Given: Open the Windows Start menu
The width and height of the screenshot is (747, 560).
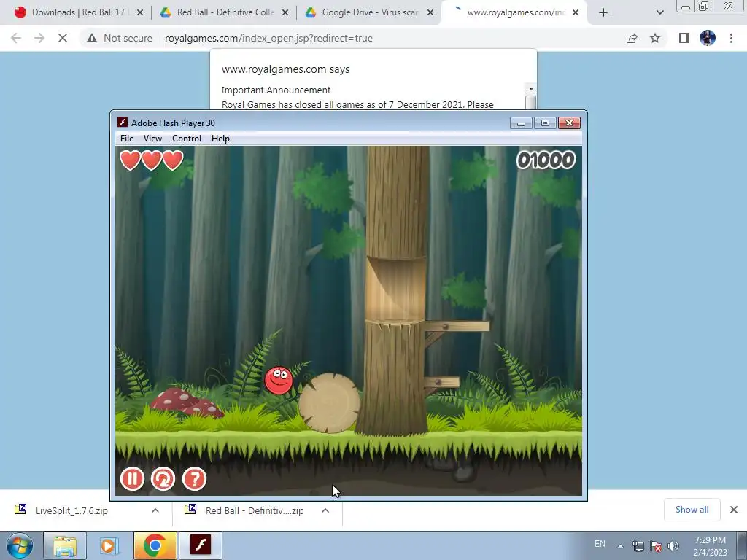Looking at the screenshot, I should pyautogui.click(x=20, y=545).
